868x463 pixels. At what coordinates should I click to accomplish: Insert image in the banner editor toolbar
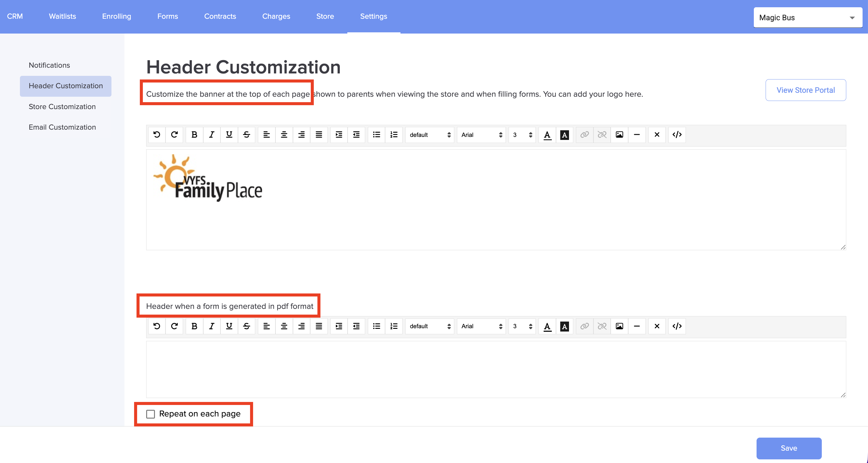click(x=619, y=134)
